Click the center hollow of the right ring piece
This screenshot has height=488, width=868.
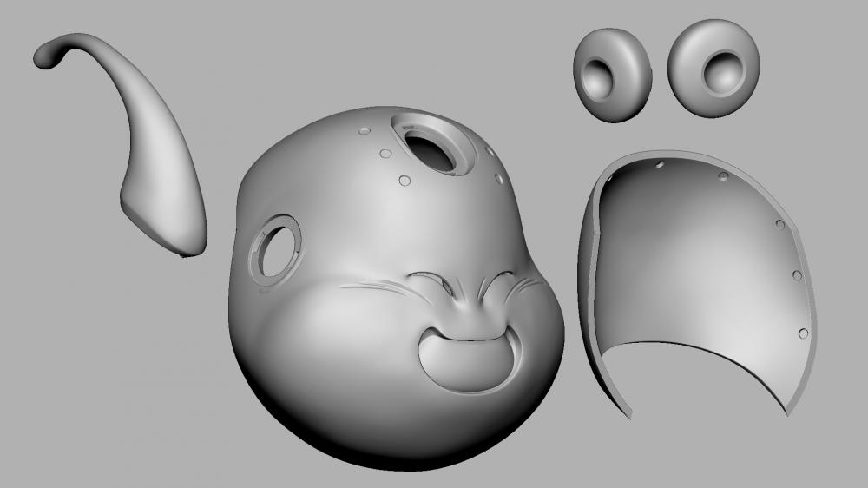click(x=722, y=73)
